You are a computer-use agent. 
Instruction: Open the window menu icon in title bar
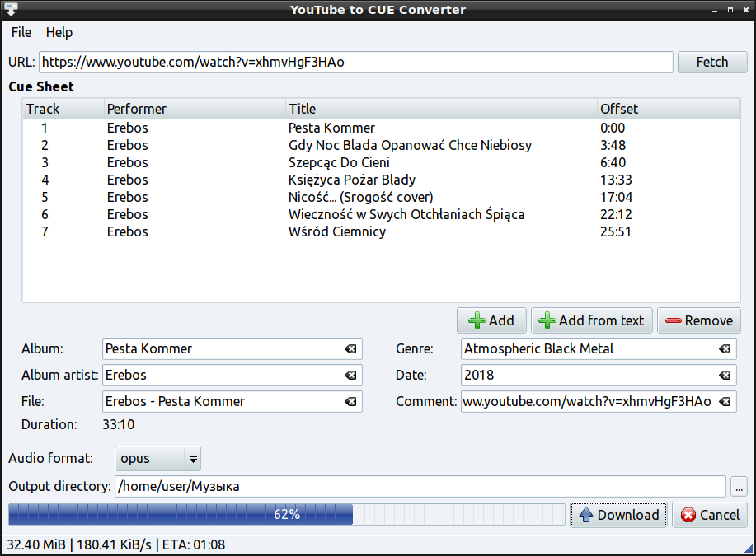pos(11,9)
